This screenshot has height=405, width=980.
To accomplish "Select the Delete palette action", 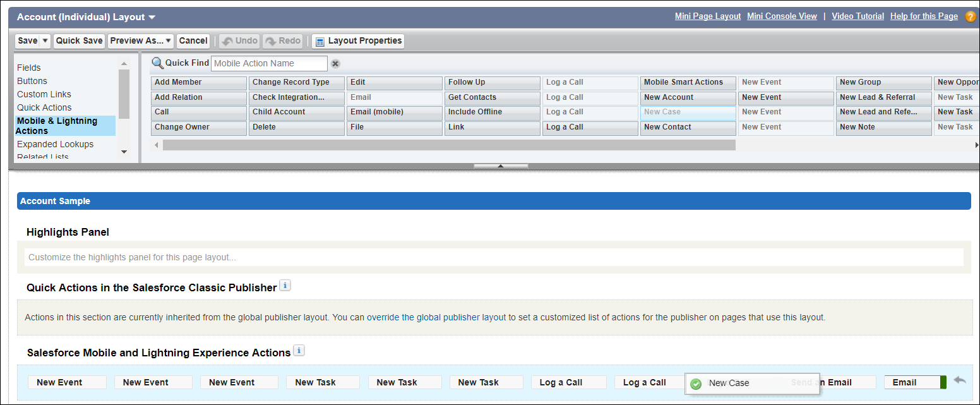I will [x=297, y=128].
